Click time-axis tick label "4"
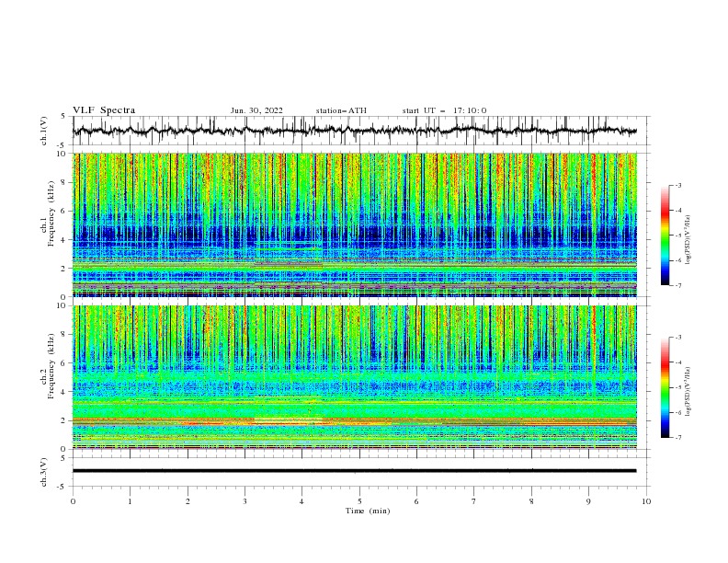Image resolution: width=728 pixels, height=563 pixels. (x=301, y=501)
